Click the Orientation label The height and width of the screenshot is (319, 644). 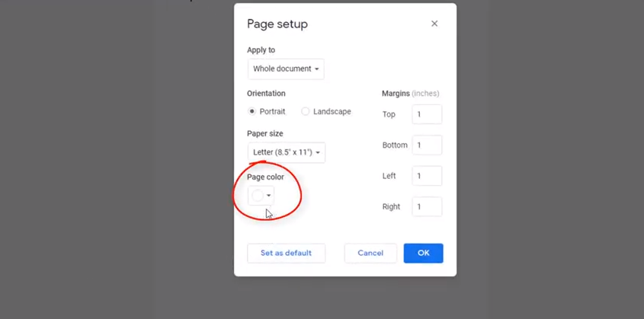[x=266, y=94]
